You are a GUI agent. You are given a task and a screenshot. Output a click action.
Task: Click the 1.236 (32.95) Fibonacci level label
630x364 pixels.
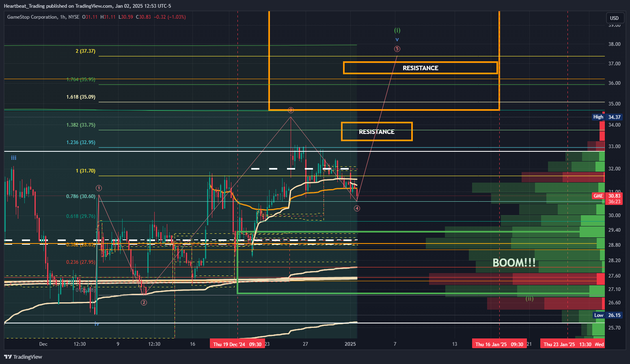pyautogui.click(x=81, y=142)
